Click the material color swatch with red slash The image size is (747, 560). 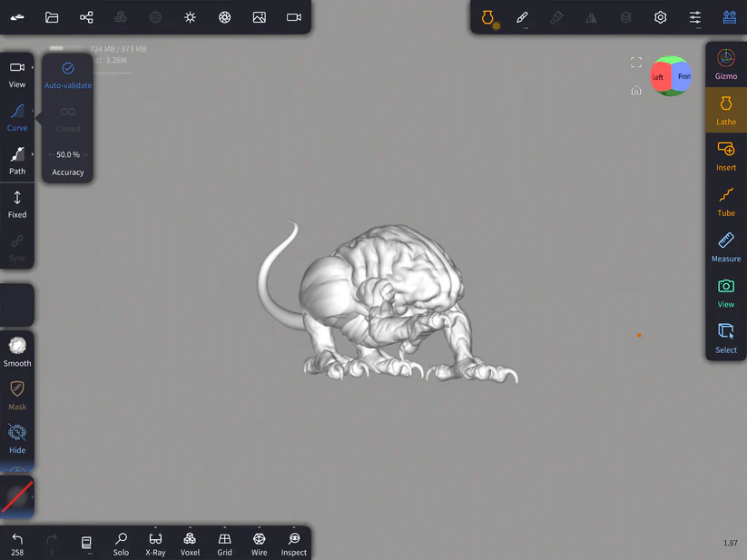click(x=17, y=496)
